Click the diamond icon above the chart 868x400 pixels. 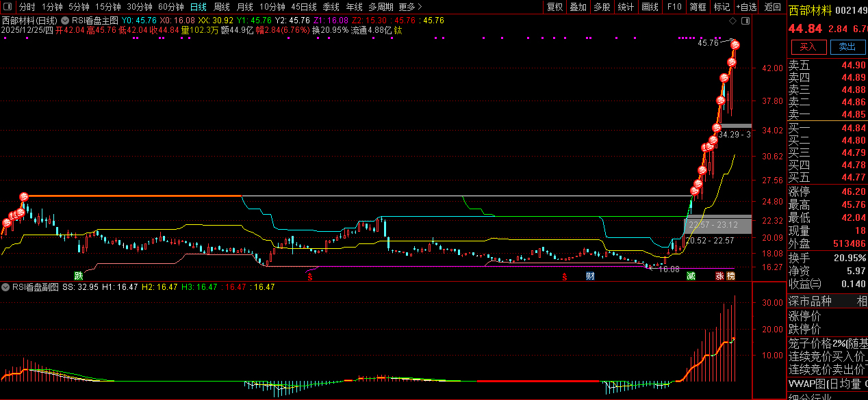(732, 21)
